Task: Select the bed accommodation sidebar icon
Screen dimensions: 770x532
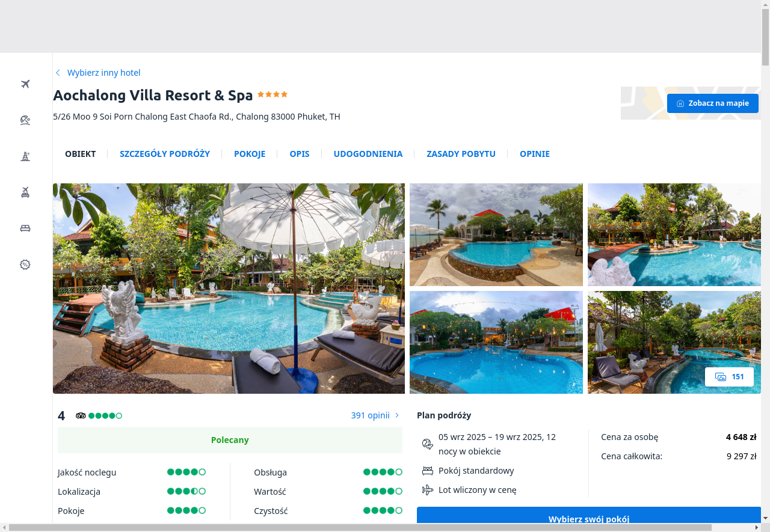Action: tap(25, 228)
